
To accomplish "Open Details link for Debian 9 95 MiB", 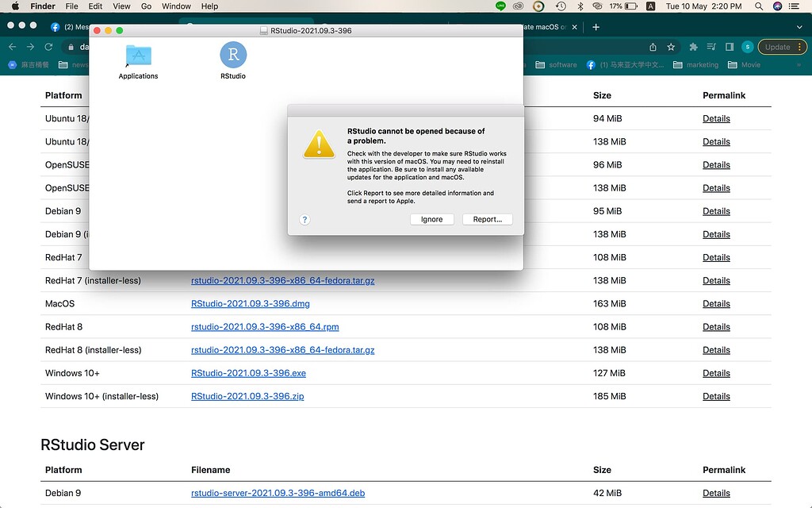I will 716,211.
